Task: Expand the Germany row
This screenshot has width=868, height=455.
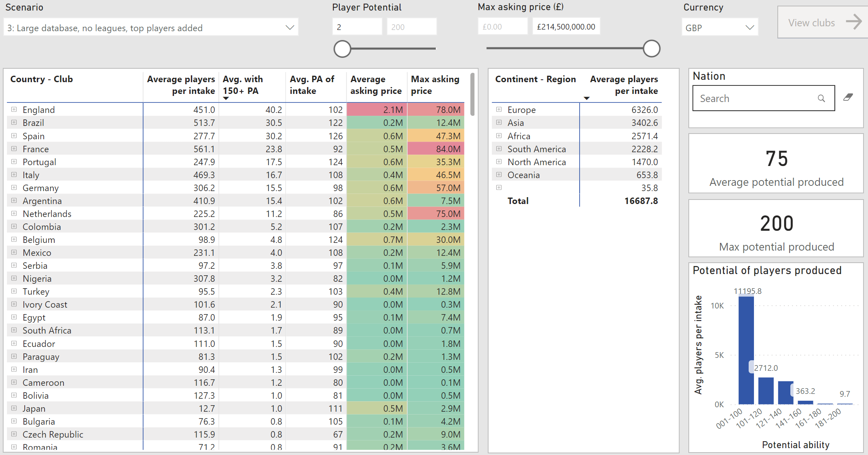Action: point(14,187)
